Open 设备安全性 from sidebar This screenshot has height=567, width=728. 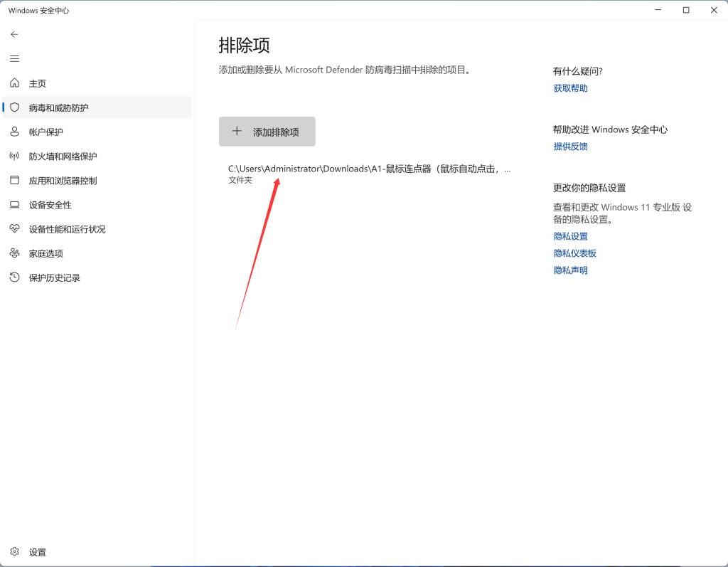[97, 204]
